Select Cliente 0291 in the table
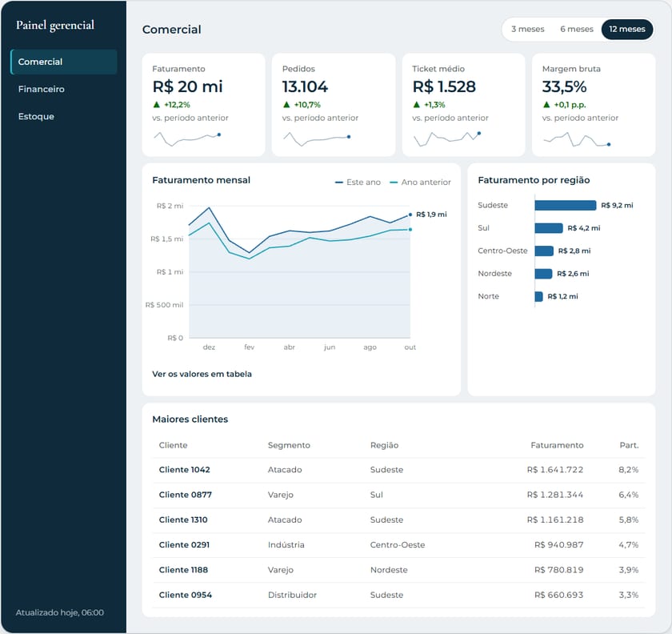The width and height of the screenshot is (672, 634). 184,545
